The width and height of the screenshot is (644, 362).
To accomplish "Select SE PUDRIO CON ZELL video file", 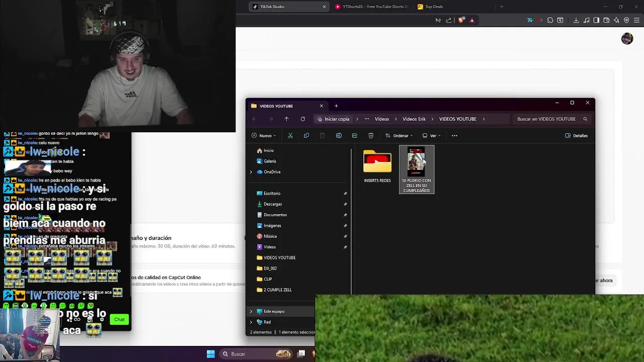I will tap(417, 169).
